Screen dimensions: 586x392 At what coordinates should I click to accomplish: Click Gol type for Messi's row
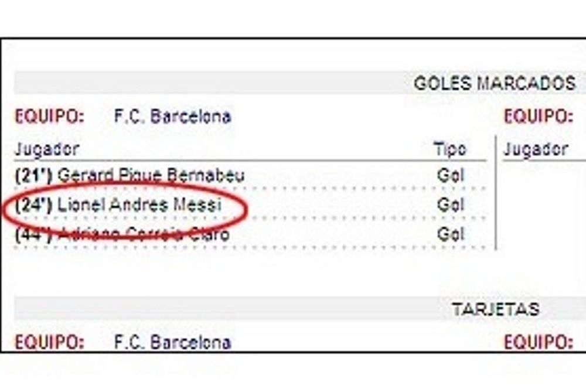pyautogui.click(x=450, y=204)
